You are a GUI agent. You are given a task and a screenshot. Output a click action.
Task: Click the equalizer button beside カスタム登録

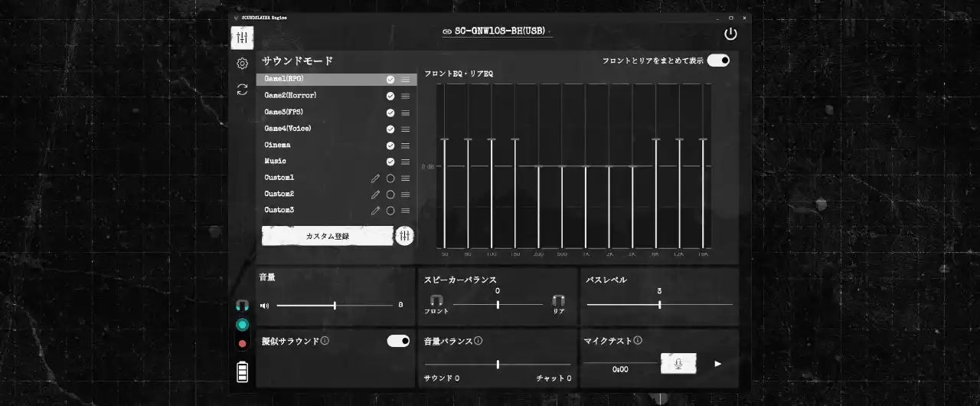(404, 236)
